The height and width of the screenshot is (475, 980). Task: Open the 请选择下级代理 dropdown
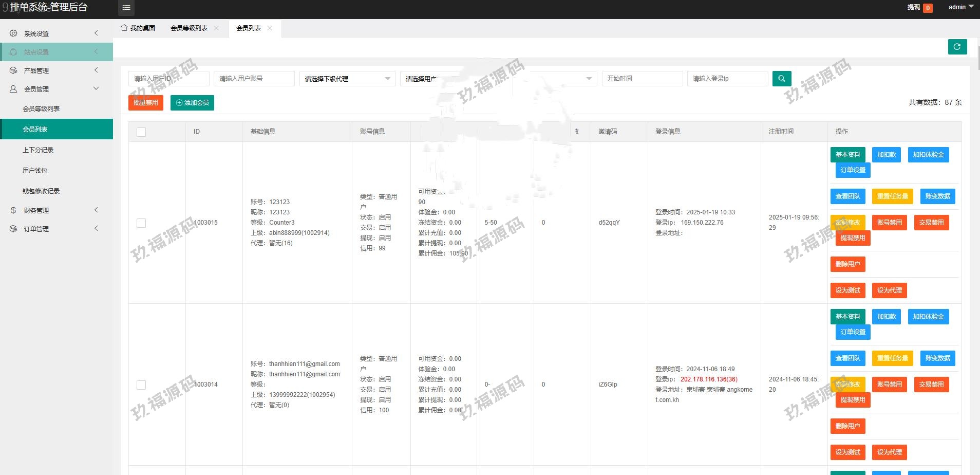(x=347, y=79)
